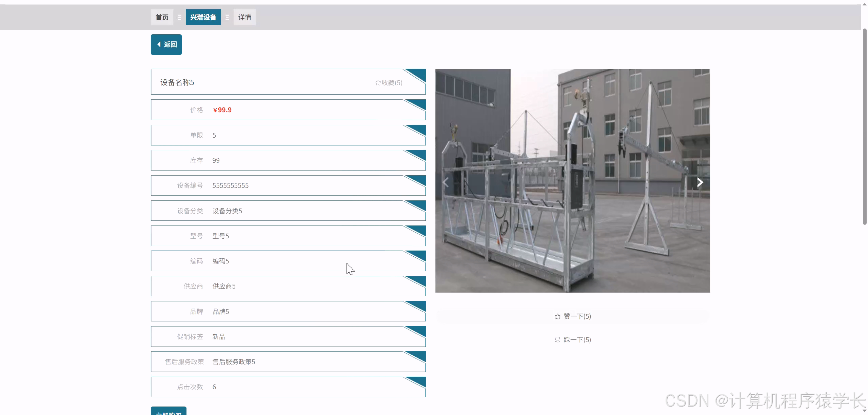Select the 详情 breadcrumb tab
The height and width of the screenshot is (415, 868).
[x=244, y=17]
